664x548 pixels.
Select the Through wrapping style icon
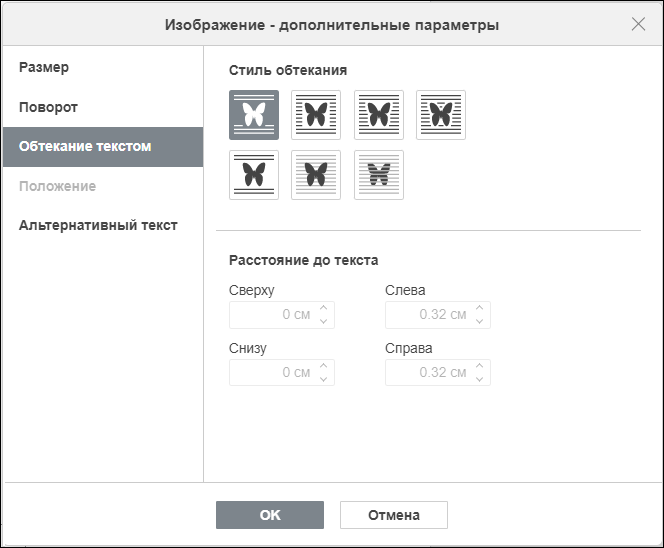[441, 115]
